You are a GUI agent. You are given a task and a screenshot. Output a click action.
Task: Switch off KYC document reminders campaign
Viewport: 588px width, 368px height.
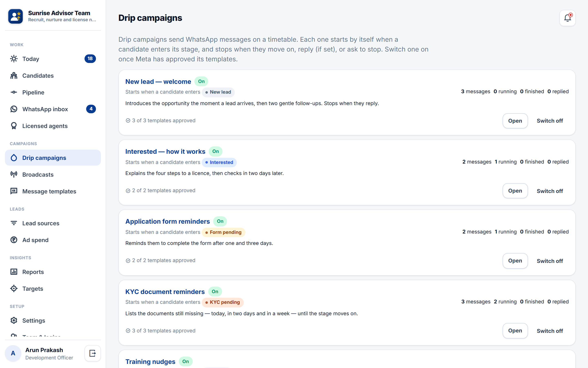pos(550,331)
